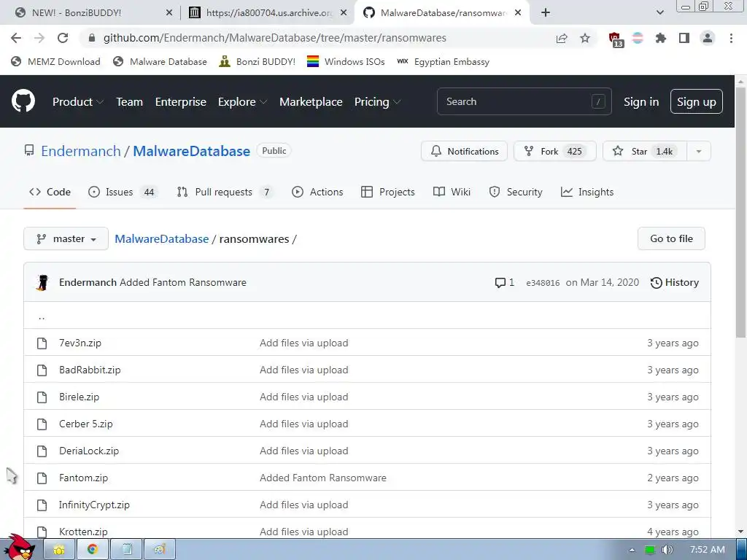
Task: Reload the page with the refresh icon
Action: tap(63, 38)
